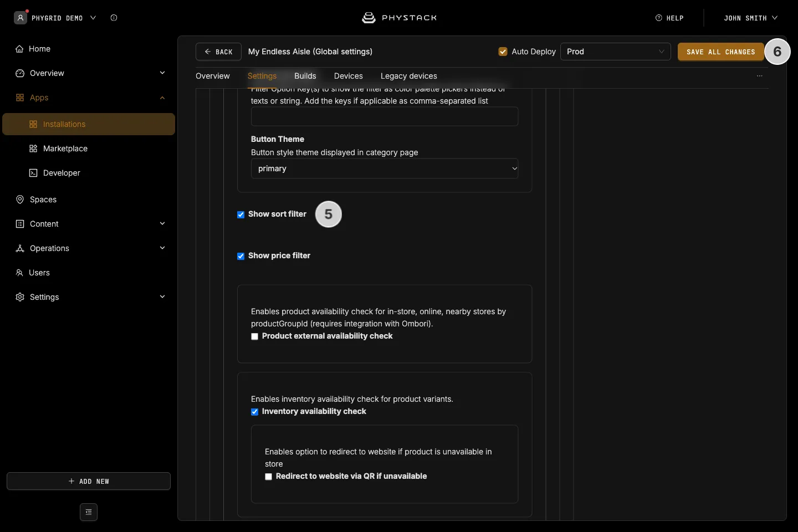
Task: Click the Marketplace icon
Action: click(x=33, y=149)
